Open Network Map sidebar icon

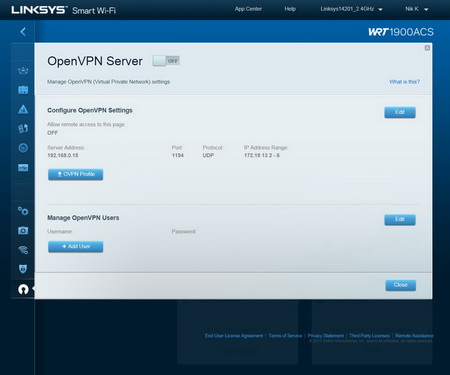23,71
